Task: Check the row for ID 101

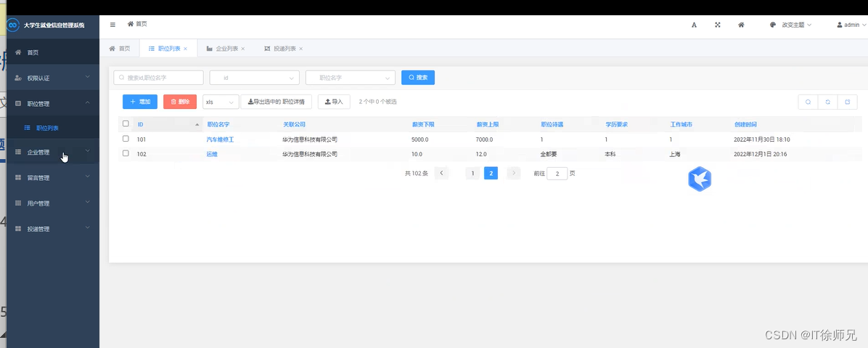Action: coord(126,139)
